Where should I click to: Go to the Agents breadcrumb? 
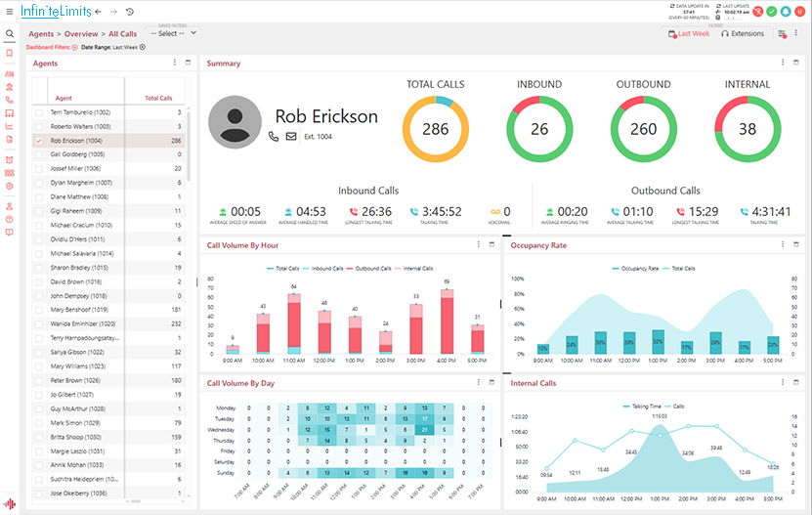point(41,33)
